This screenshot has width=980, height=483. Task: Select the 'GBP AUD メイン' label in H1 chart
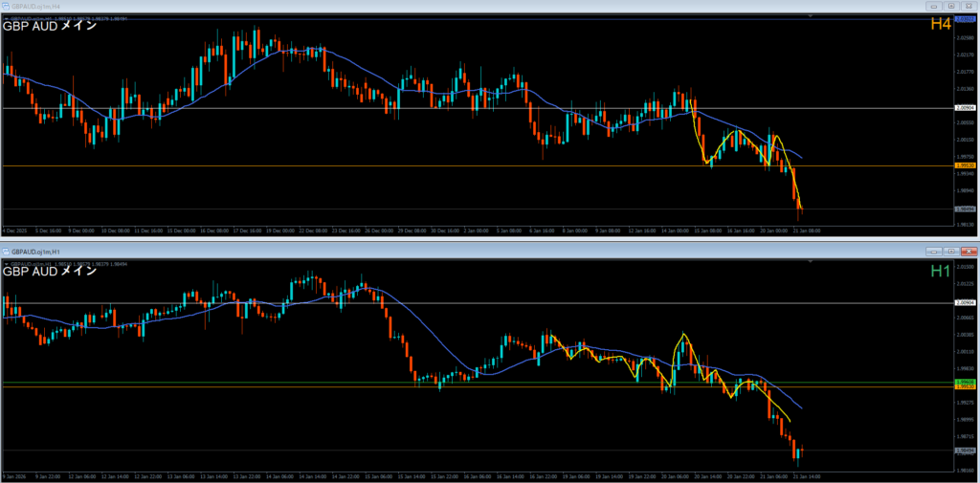[50, 272]
